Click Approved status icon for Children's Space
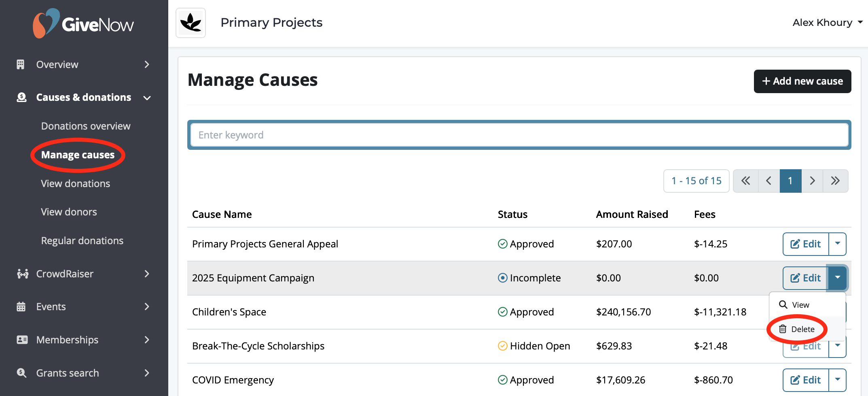The image size is (868, 396). point(503,312)
